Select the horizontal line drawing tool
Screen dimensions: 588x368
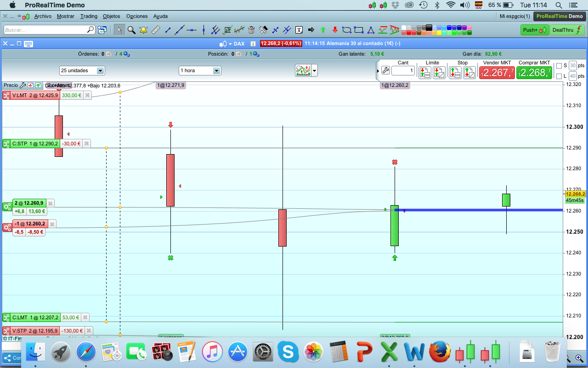pos(192,30)
